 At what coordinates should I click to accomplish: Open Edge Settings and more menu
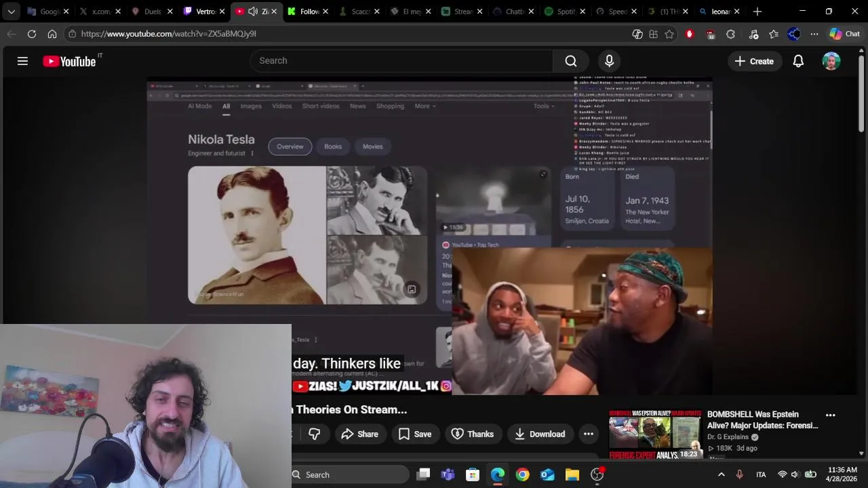click(814, 34)
